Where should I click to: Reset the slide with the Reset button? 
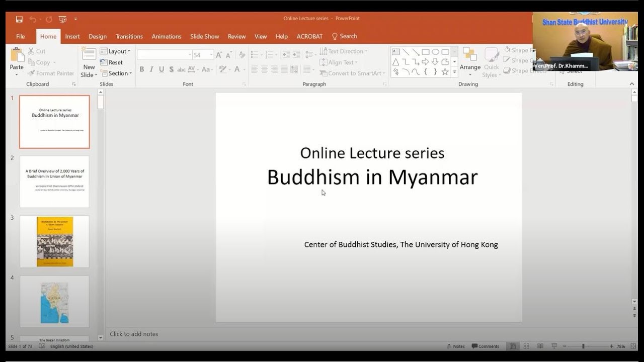coord(112,62)
